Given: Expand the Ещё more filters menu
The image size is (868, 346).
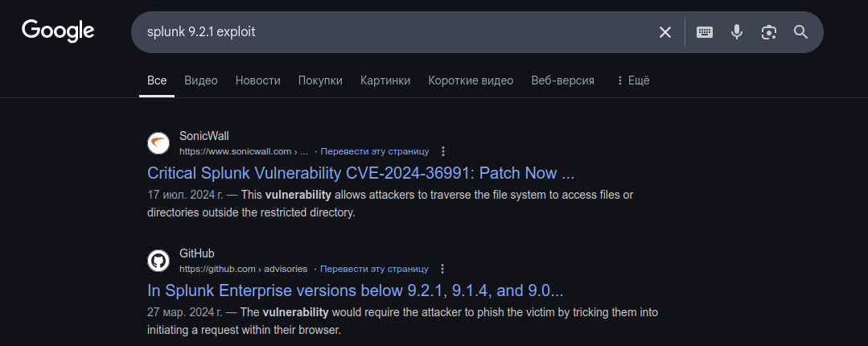Looking at the screenshot, I should pos(633,80).
